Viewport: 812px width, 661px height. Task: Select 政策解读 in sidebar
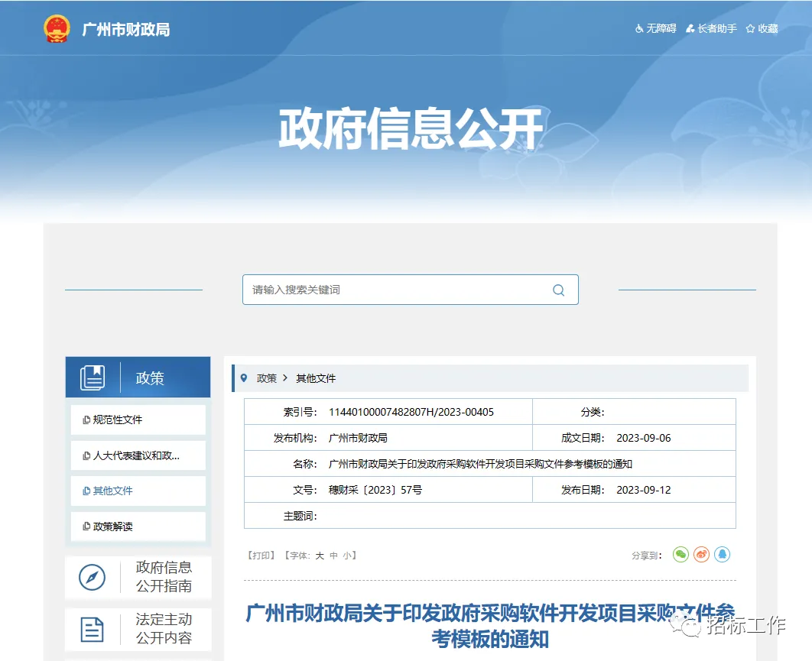tap(138, 527)
